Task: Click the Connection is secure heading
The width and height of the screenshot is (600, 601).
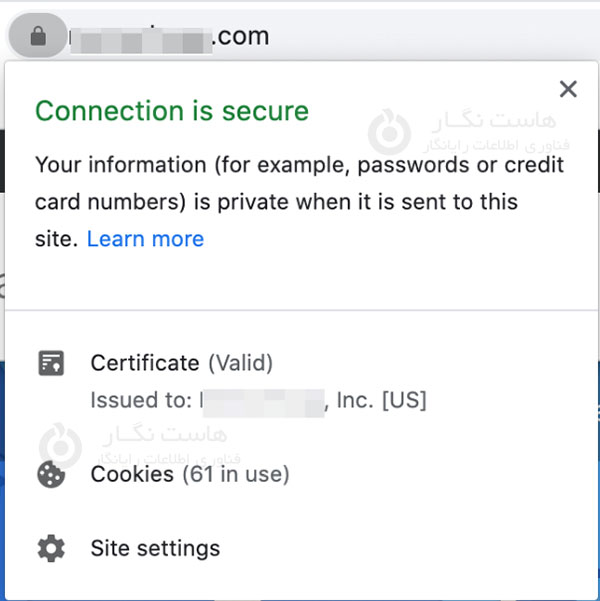Action: [x=172, y=111]
